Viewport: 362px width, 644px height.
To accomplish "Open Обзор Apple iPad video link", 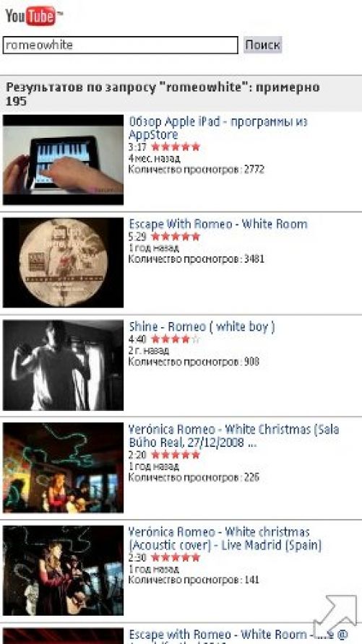I will [217, 128].
